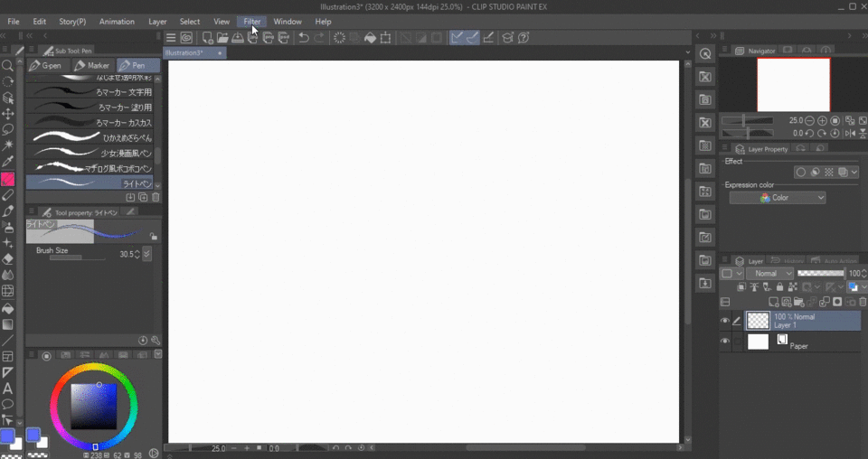This screenshot has width=868, height=459.
Task: Open the Edit menu
Action: click(x=39, y=22)
